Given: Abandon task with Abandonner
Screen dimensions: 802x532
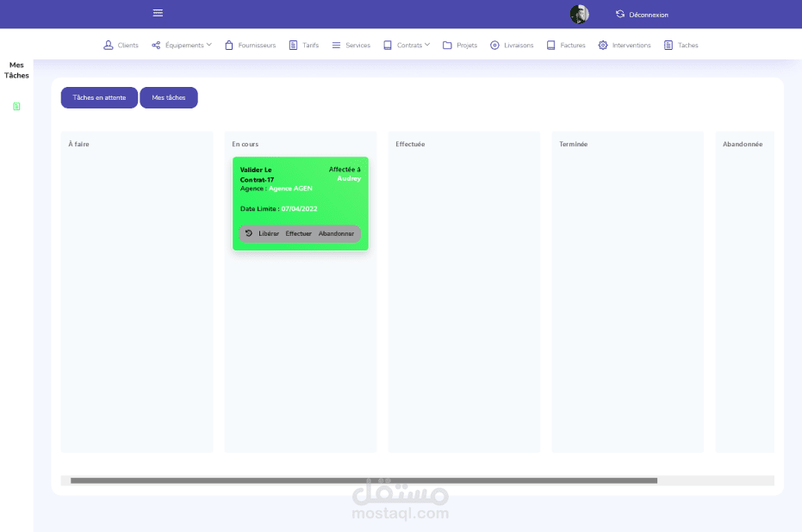Looking at the screenshot, I should tap(336, 233).
